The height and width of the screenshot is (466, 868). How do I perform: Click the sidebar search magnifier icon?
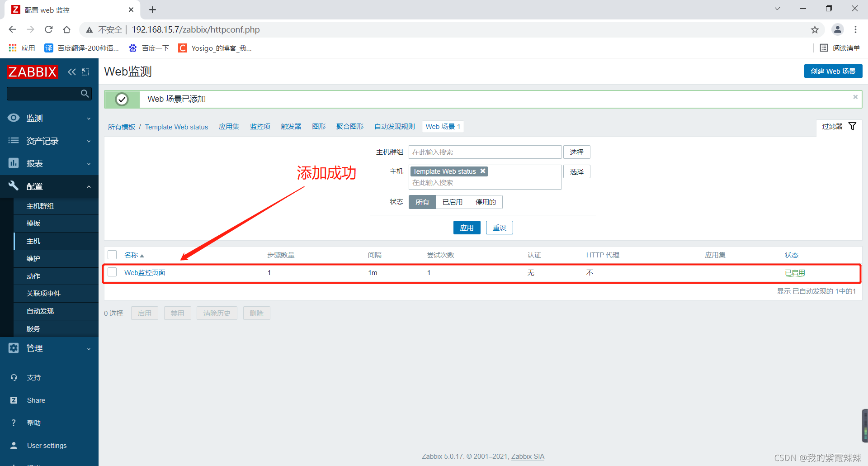point(85,94)
